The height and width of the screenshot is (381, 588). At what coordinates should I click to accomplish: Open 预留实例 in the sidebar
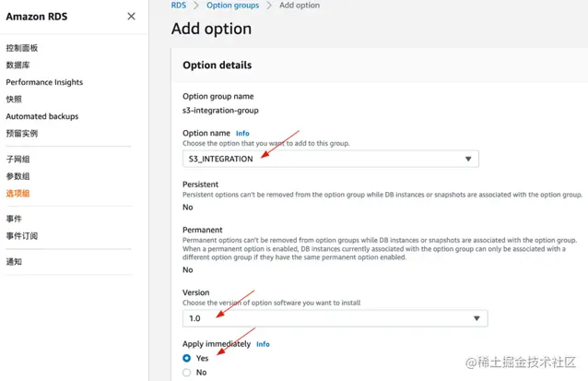[22, 134]
